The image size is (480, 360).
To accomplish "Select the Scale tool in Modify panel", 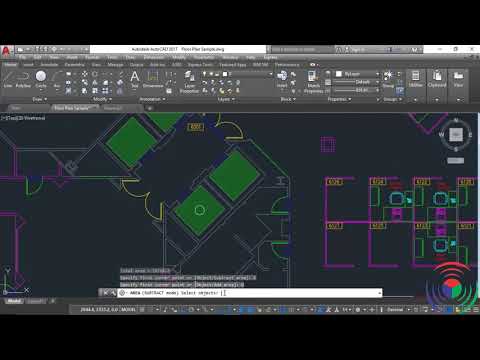I will pos(95,91).
